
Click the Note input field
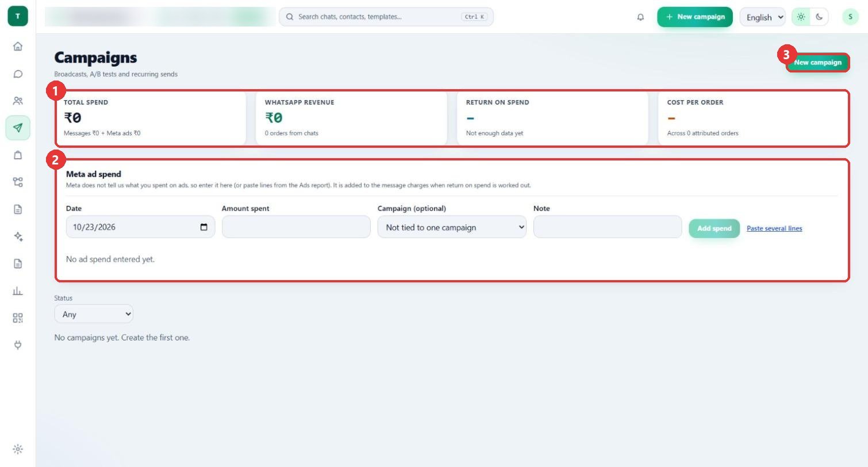pos(608,227)
